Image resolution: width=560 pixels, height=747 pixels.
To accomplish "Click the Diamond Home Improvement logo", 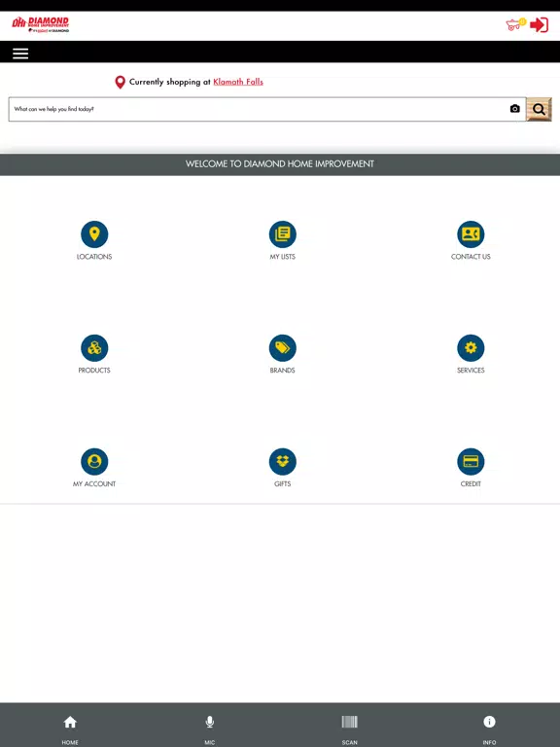I will pos(41,24).
